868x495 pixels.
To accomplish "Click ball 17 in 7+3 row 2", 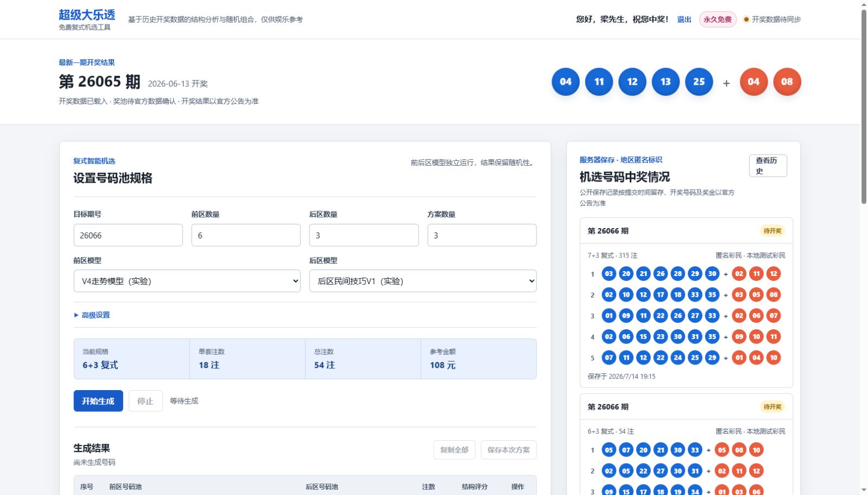I will pos(661,295).
